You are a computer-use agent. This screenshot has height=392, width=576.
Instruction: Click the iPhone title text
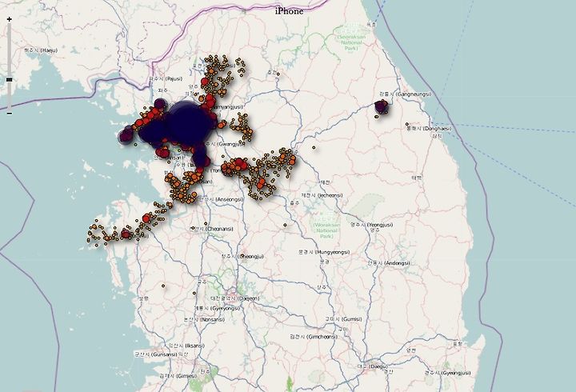coord(289,11)
